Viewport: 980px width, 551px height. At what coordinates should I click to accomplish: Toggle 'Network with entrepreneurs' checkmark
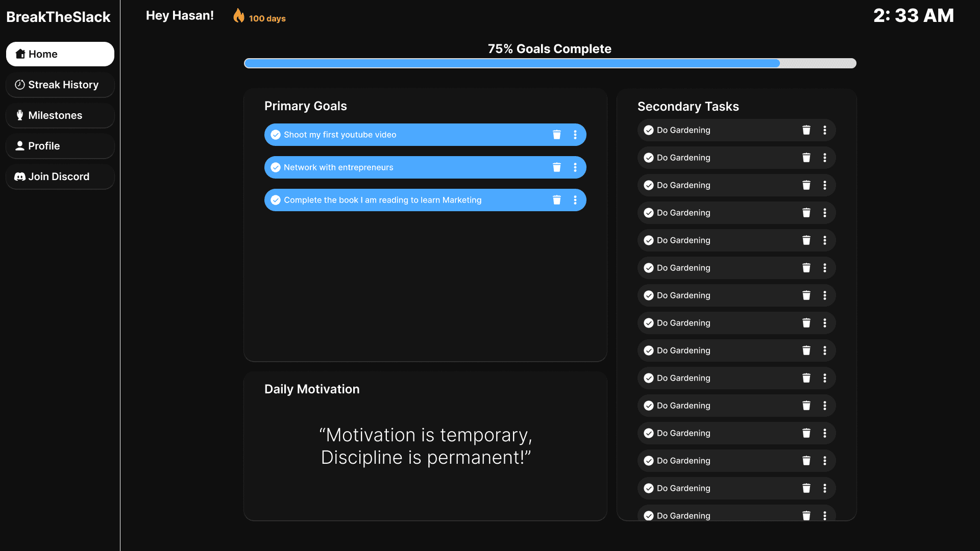pos(276,167)
